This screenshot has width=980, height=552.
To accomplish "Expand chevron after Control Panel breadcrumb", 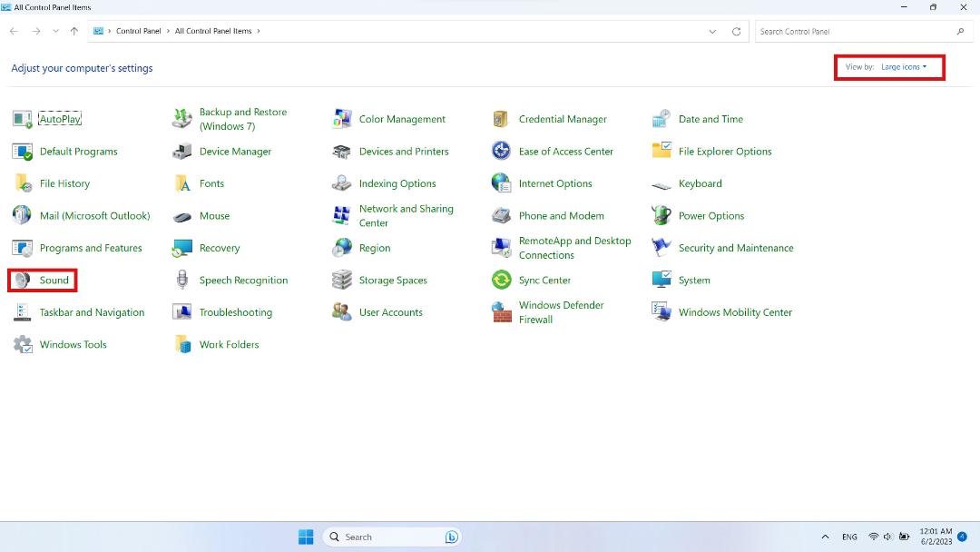I will pos(168,31).
